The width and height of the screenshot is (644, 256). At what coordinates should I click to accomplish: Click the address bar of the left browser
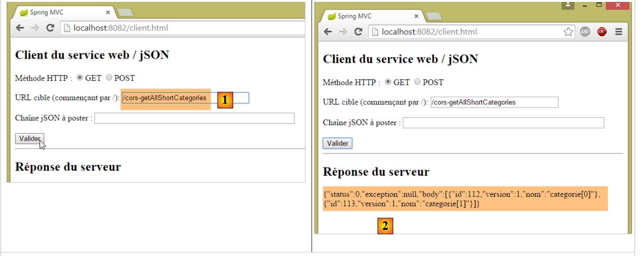click(185, 28)
